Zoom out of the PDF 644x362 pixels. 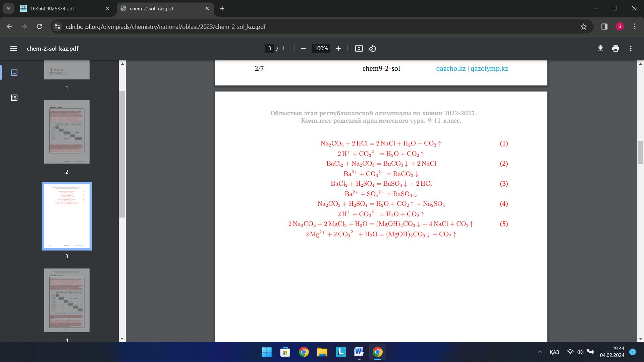point(303,49)
